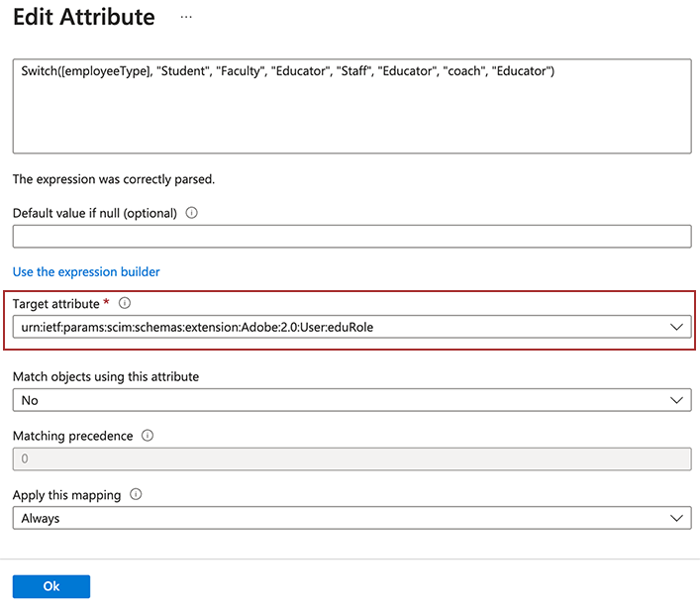Viewport: 700px width, 610px height.
Task: Click the Edit Attribute page title
Action: click(84, 18)
